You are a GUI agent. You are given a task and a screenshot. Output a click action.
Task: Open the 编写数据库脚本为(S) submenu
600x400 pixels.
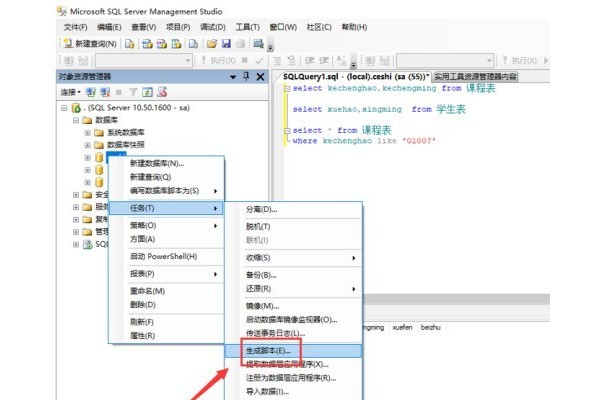point(166,191)
